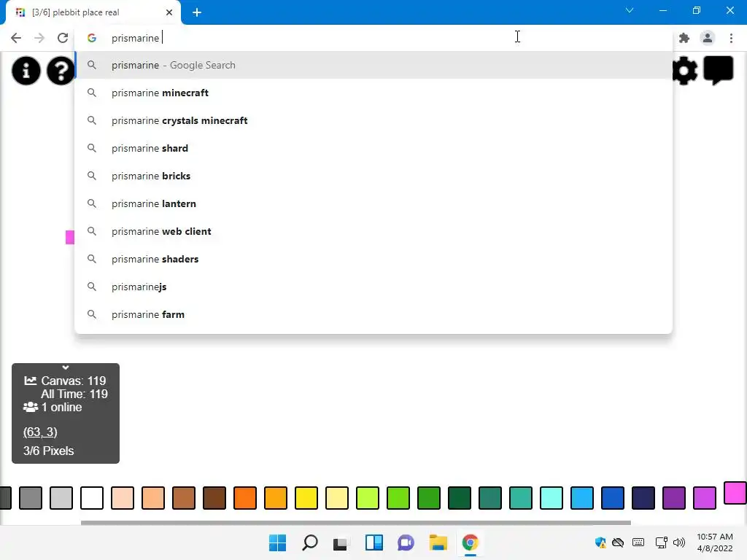Select the bright yellow color swatch

306,498
